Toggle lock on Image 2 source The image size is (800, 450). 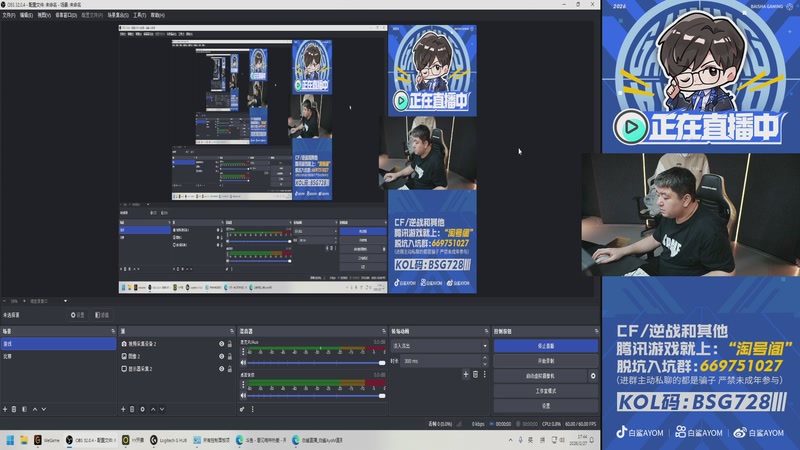pyautogui.click(x=230, y=356)
